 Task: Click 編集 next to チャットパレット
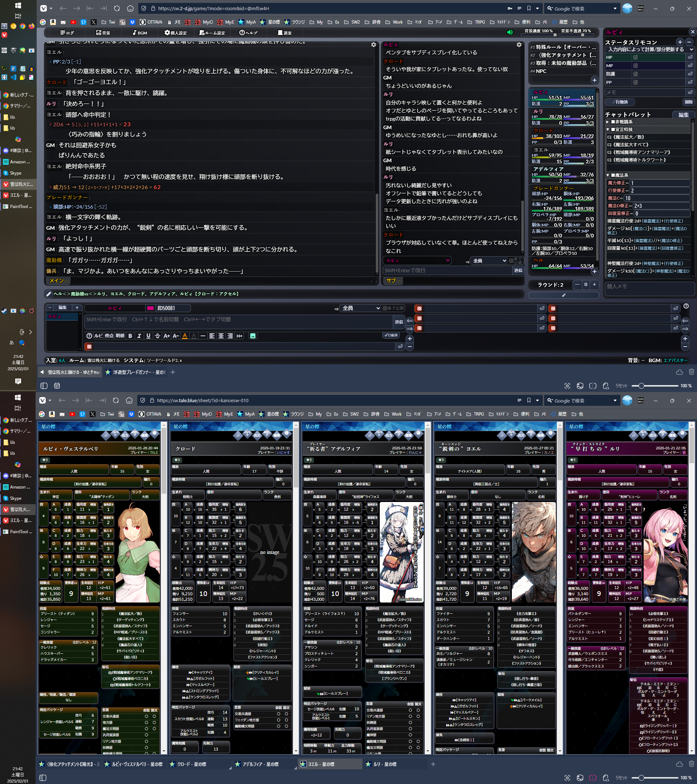tap(684, 115)
